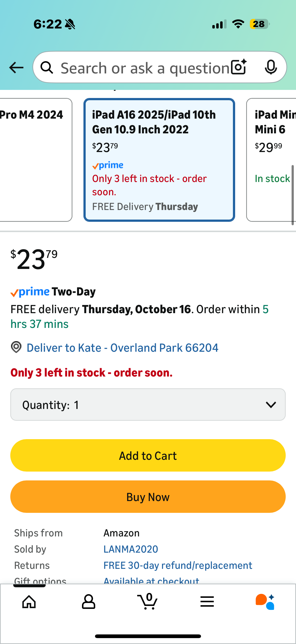Open the Quantity dropdown
Viewport: 296px width, 644px height.
(148, 405)
